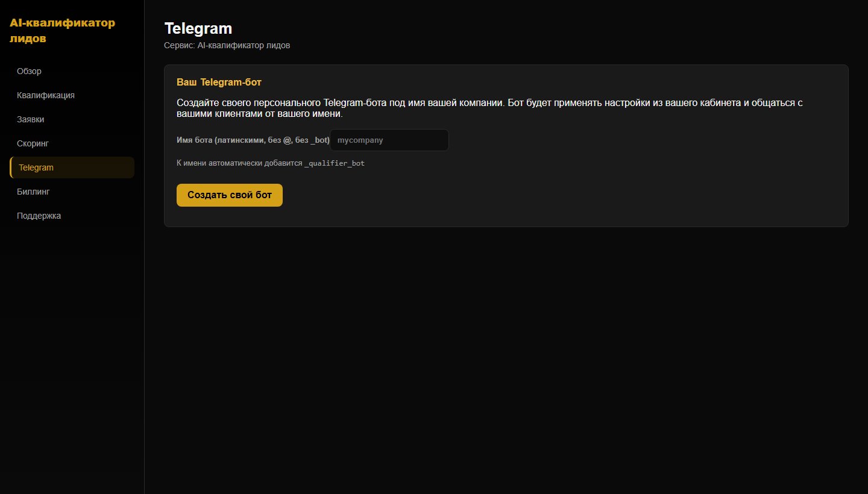
Task: Select the Telegram sidebar item
Action: pos(72,167)
